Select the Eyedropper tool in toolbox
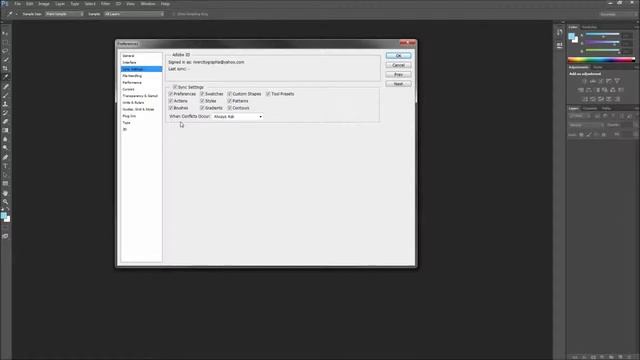 (x=5, y=77)
